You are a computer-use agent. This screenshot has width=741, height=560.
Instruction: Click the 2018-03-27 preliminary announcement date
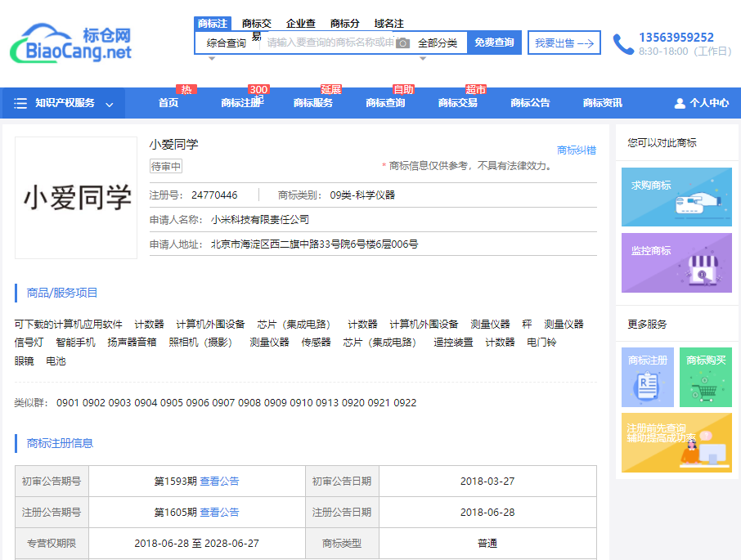click(487, 482)
